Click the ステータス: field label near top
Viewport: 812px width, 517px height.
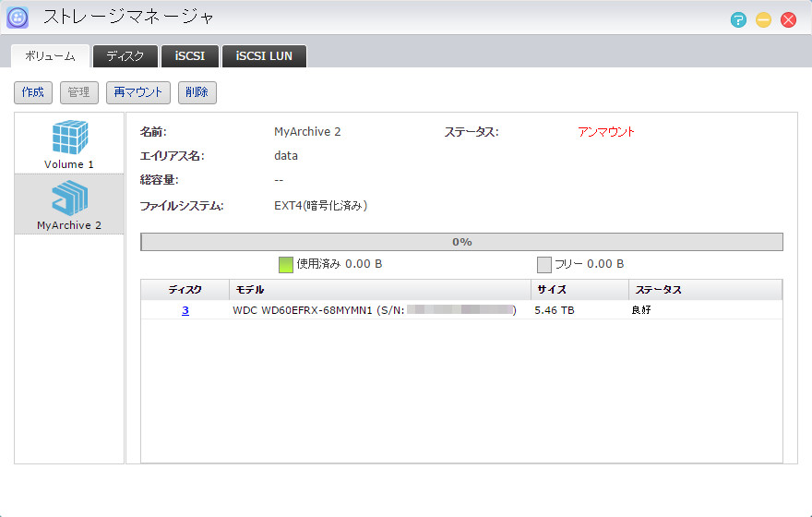click(x=472, y=132)
